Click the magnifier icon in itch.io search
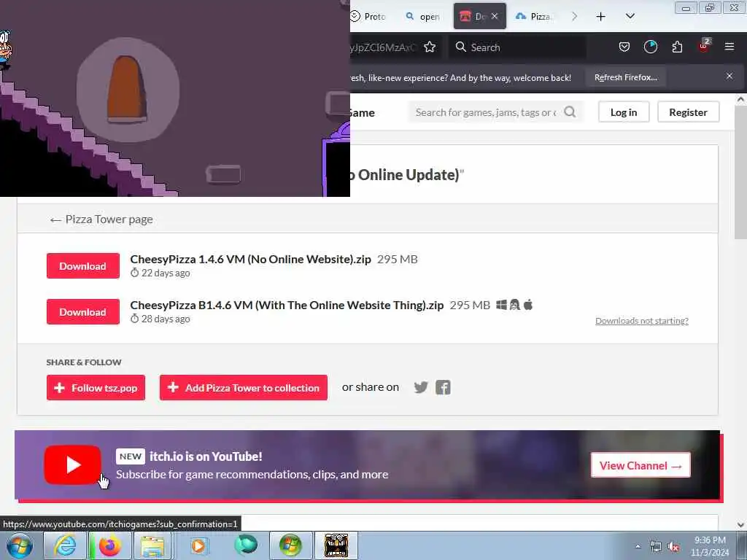 click(570, 112)
